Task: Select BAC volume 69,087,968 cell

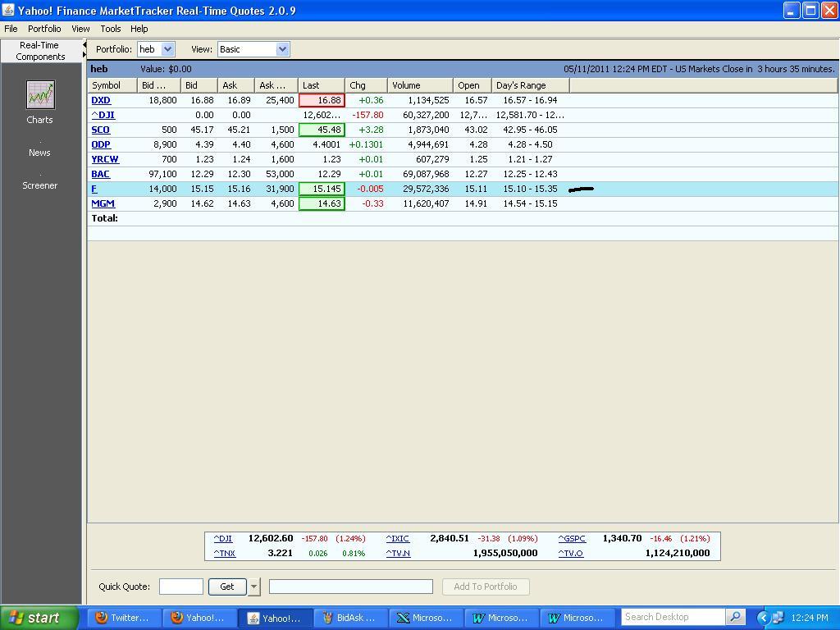Action: (421, 174)
